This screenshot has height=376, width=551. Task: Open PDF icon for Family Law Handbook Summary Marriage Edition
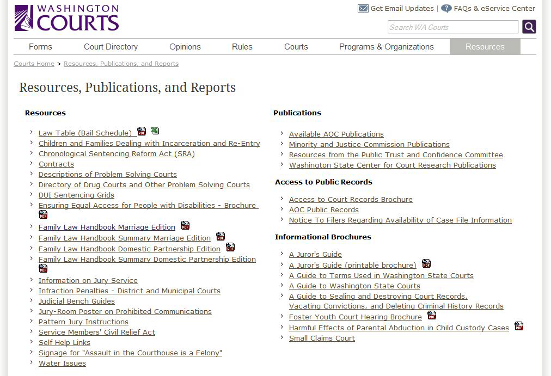(x=220, y=236)
